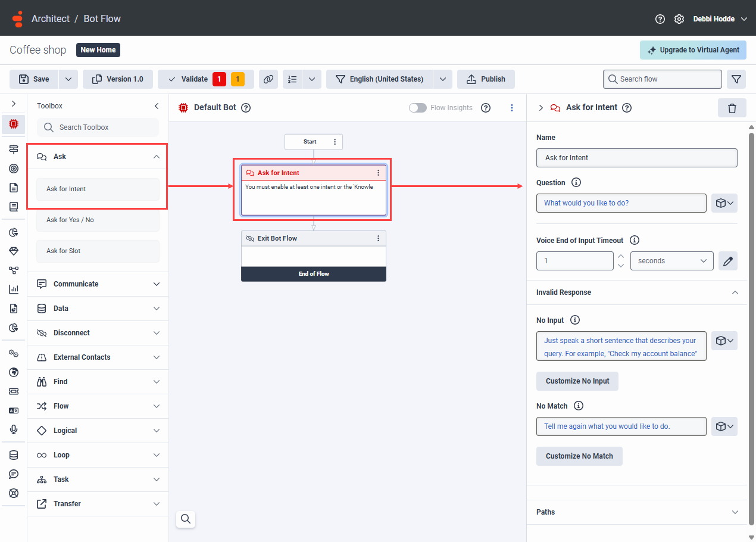Open the double gears icon in sidebar
Viewport: 756px width, 542px height.
[x=14, y=353]
